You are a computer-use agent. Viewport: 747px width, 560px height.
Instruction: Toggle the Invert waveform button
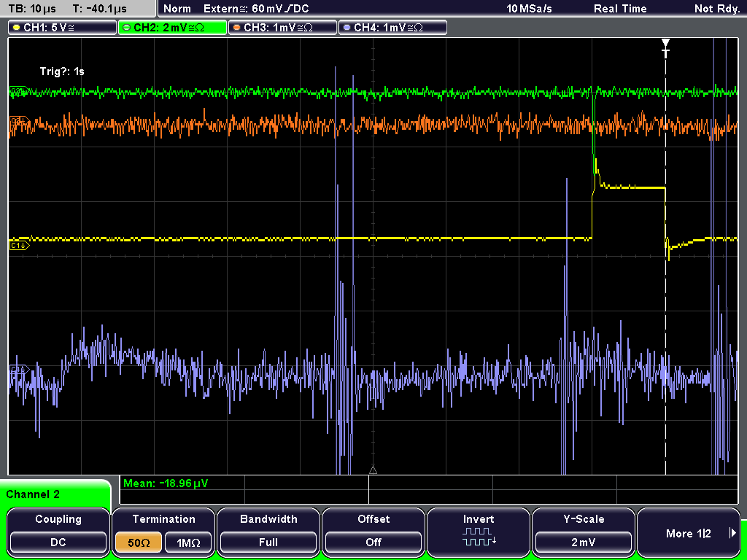click(479, 532)
